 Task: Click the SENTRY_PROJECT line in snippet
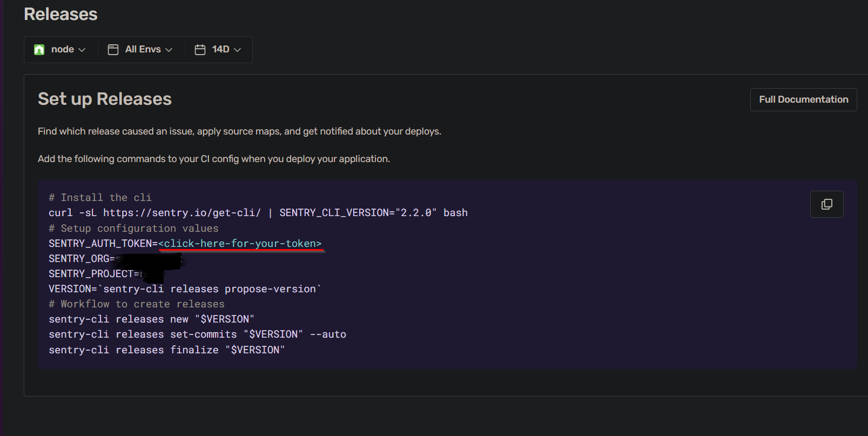pyautogui.click(x=106, y=274)
